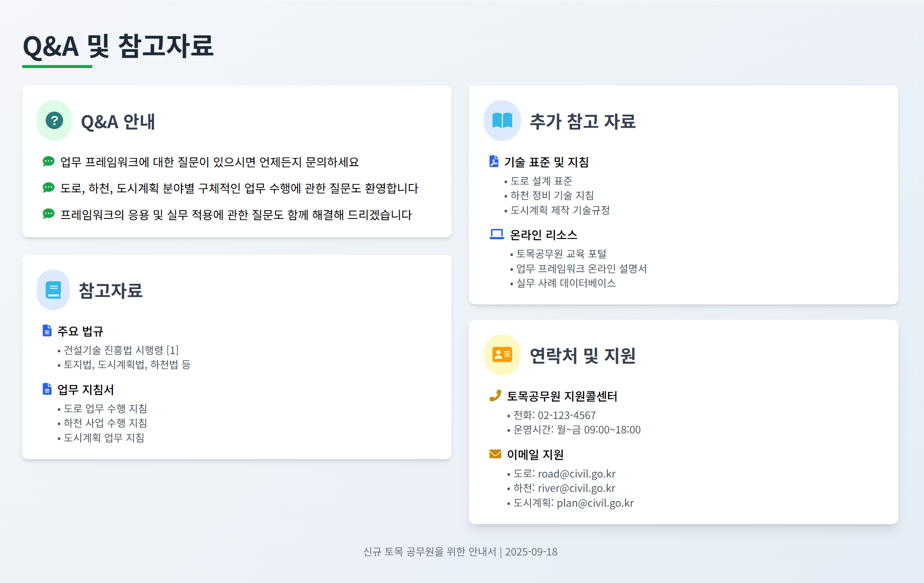This screenshot has height=583, width=924.
Task: Click the PDF file icon by 기술 표준 및 지침
Action: coord(494,161)
